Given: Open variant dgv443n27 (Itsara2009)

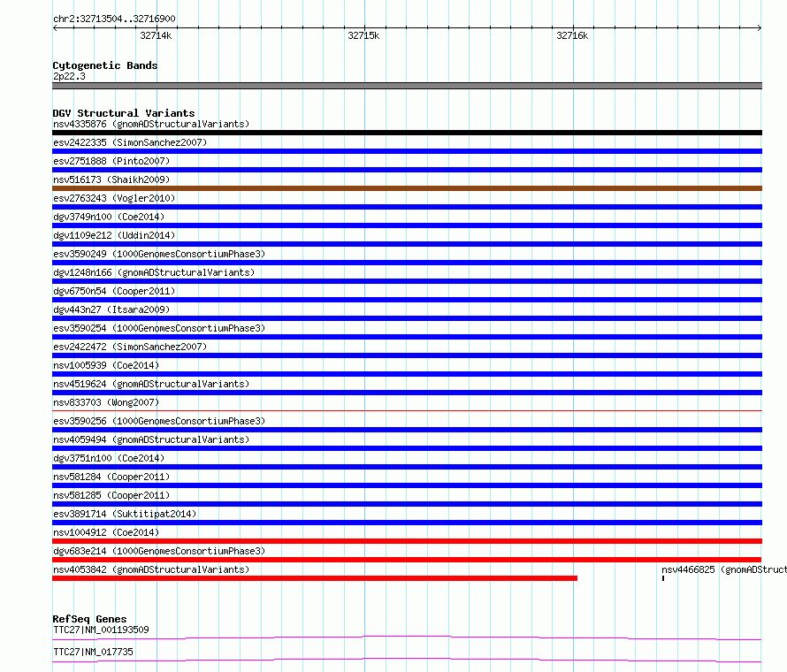Looking at the screenshot, I should click(x=111, y=309).
